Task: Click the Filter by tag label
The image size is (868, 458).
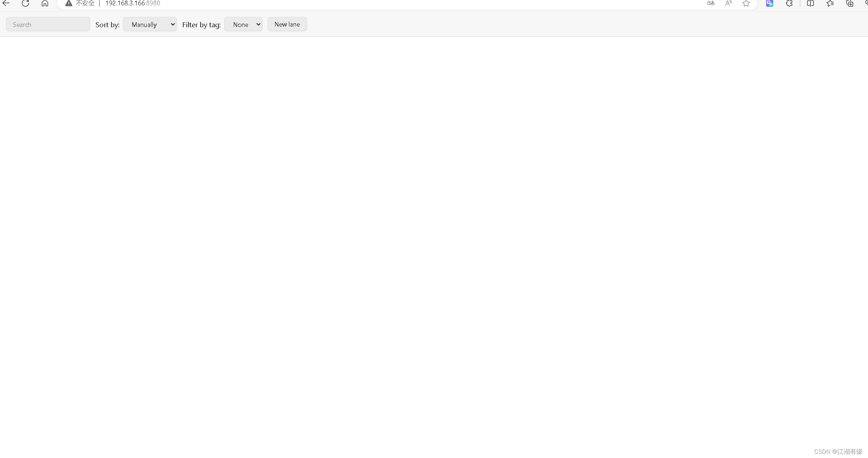Action: (x=201, y=25)
